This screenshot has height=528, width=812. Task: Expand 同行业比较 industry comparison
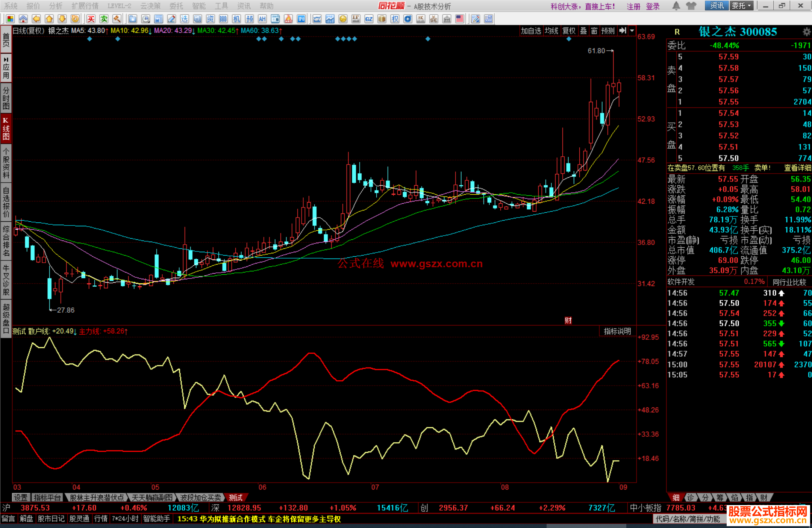click(789, 282)
